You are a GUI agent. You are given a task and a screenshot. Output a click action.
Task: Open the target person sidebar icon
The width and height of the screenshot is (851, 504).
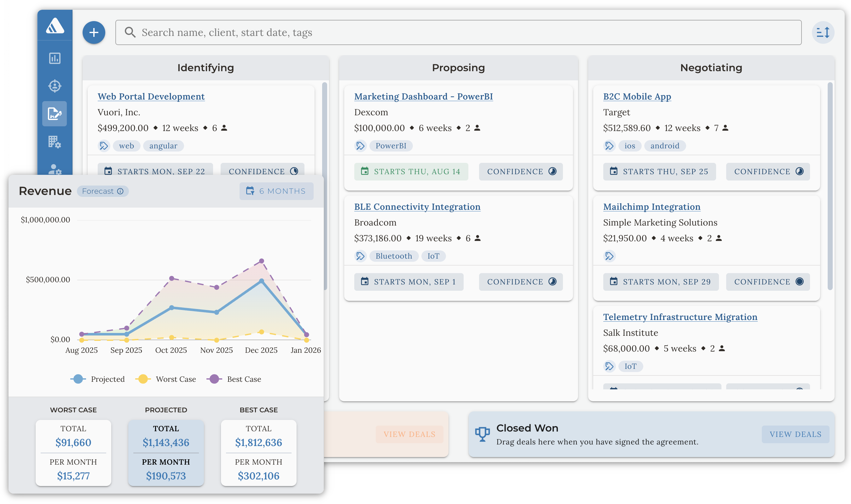[x=55, y=86]
